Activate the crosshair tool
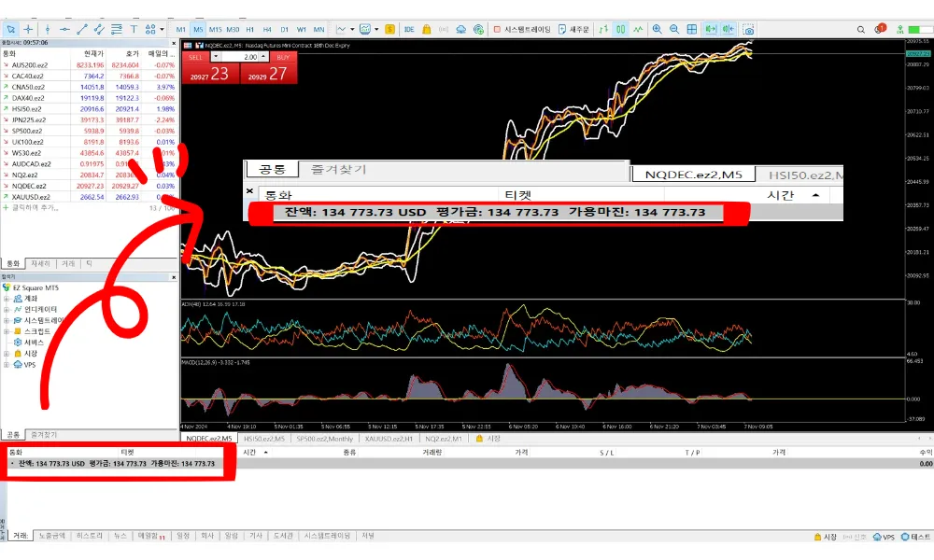The width and height of the screenshot is (934, 560). coord(28,29)
